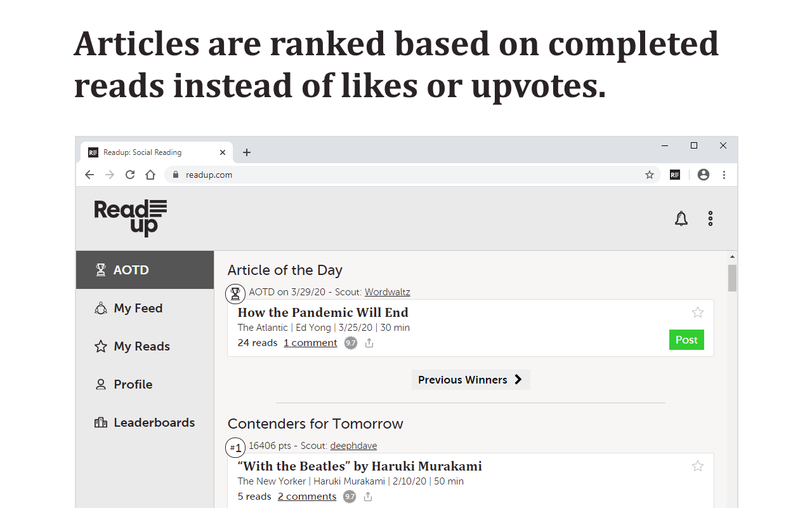Share the How the Pandemic Will End article
The height and width of the screenshot is (508, 812).
369,343
